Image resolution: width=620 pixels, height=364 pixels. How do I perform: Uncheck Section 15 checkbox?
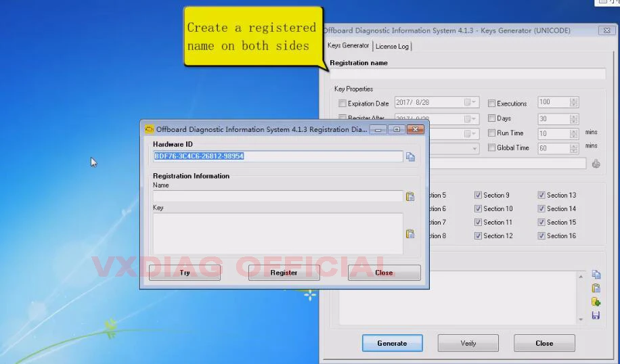(x=541, y=222)
